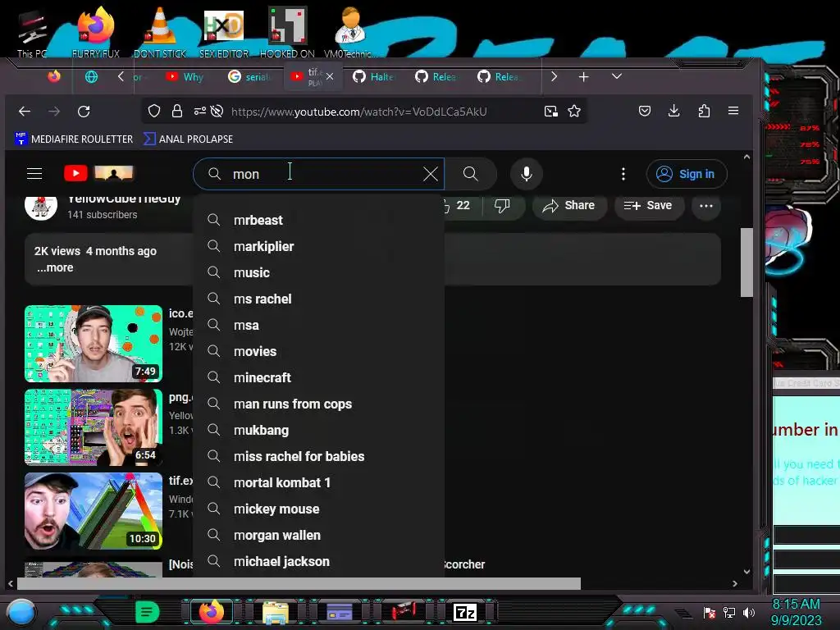Viewport: 840px width, 630px height.
Task: Click the permissions icon in address bar
Action: (x=200, y=111)
